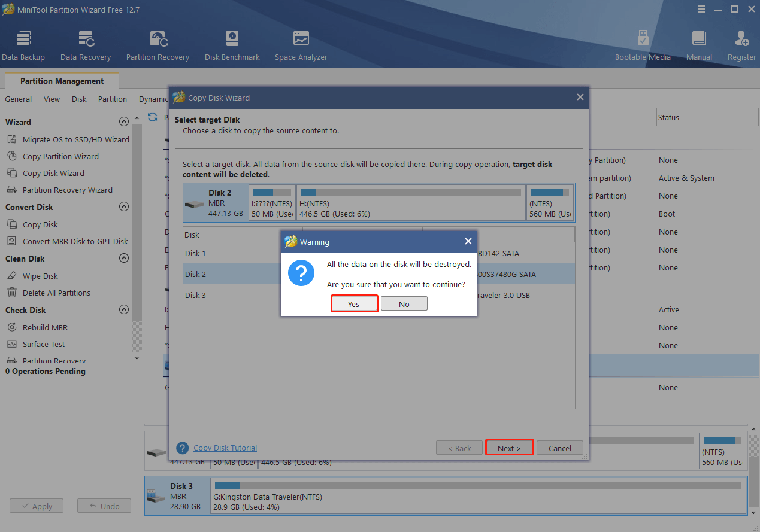
Task: Close the Warning dialog
Action: tap(468, 241)
